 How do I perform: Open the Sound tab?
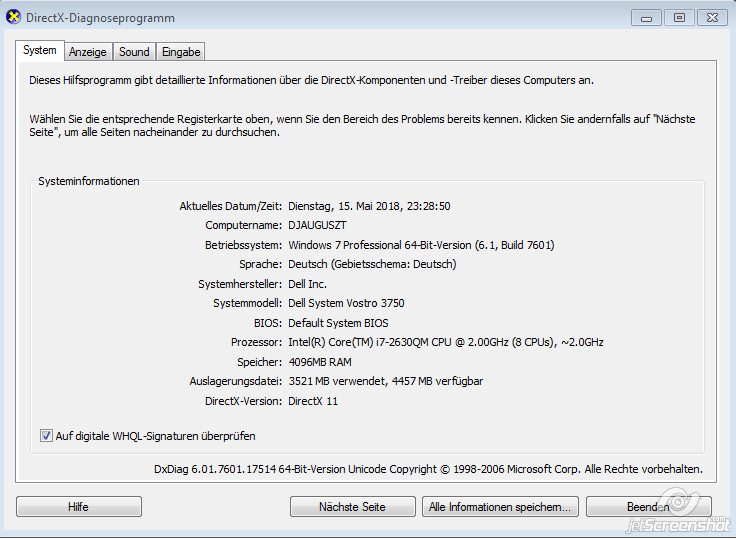pos(134,52)
